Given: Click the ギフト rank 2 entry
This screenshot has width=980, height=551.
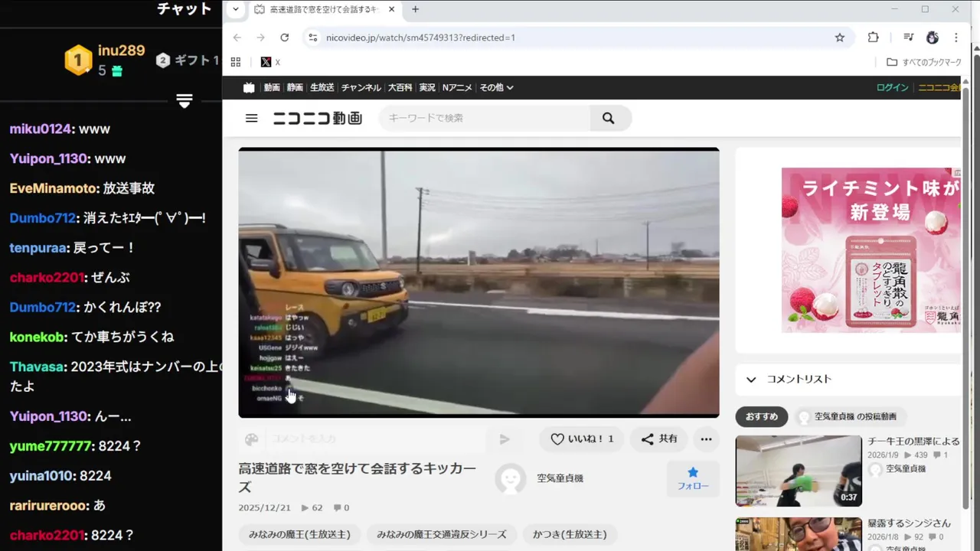Looking at the screenshot, I should click(x=188, y=60).
